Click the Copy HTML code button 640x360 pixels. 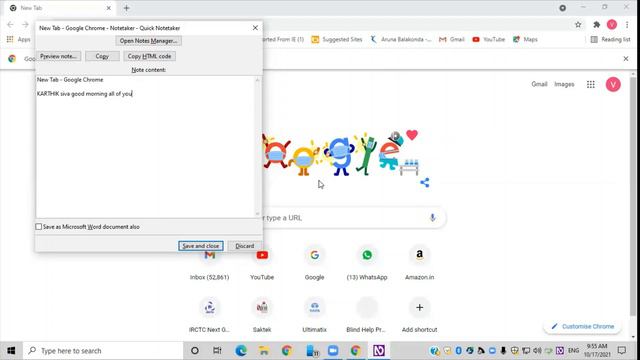point(149,56)
